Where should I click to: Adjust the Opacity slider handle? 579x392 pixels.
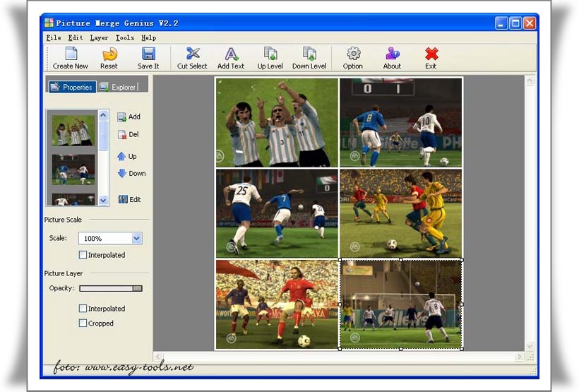click(x=138, y=288)
